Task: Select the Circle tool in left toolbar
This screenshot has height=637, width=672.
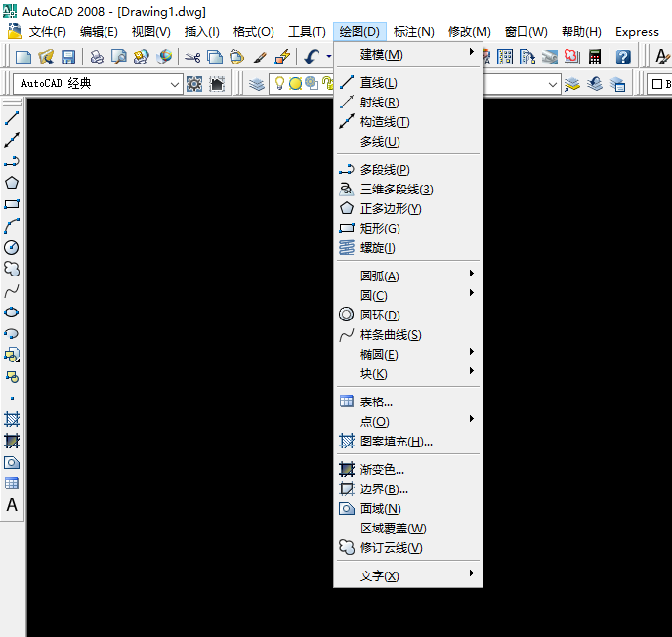Action: 12,247
